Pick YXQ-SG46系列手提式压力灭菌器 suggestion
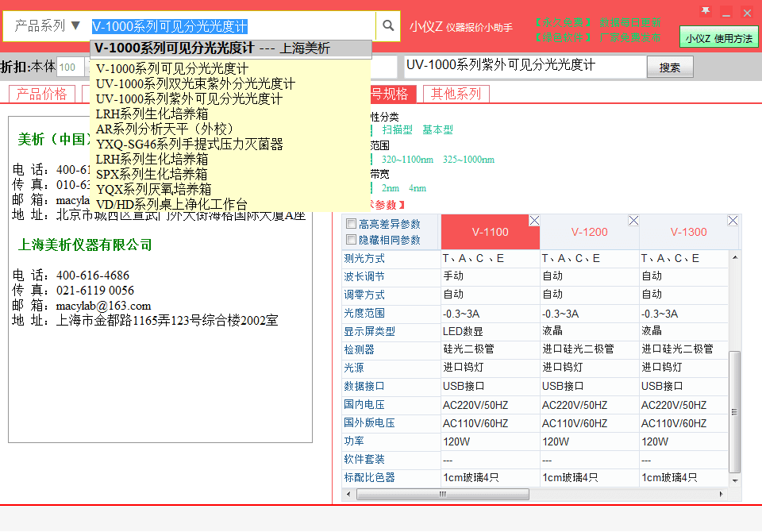The height and width of the screenshot is (532, 762). [x=190, y=144]
